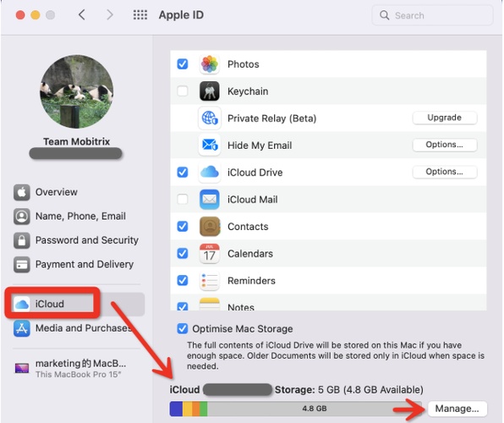Click the iCloud Drive cloud icon in list
This screenshot has width=504, height=423.
209,172
